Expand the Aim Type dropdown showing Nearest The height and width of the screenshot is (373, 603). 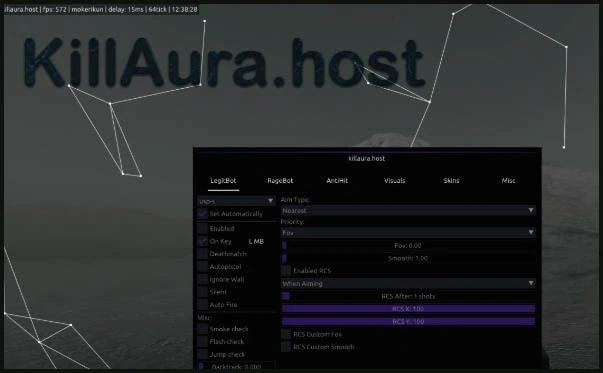pyautogui.click(x=408, y=210)
